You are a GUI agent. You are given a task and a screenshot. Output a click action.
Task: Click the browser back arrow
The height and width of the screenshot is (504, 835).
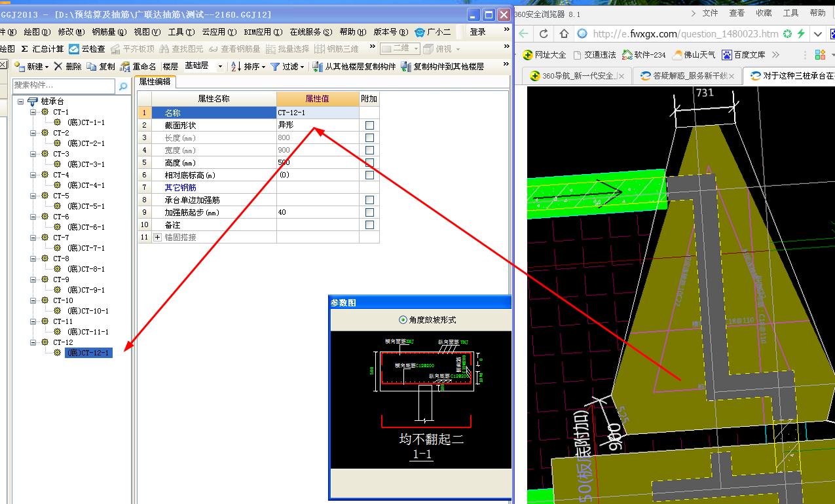coord(523,33)
